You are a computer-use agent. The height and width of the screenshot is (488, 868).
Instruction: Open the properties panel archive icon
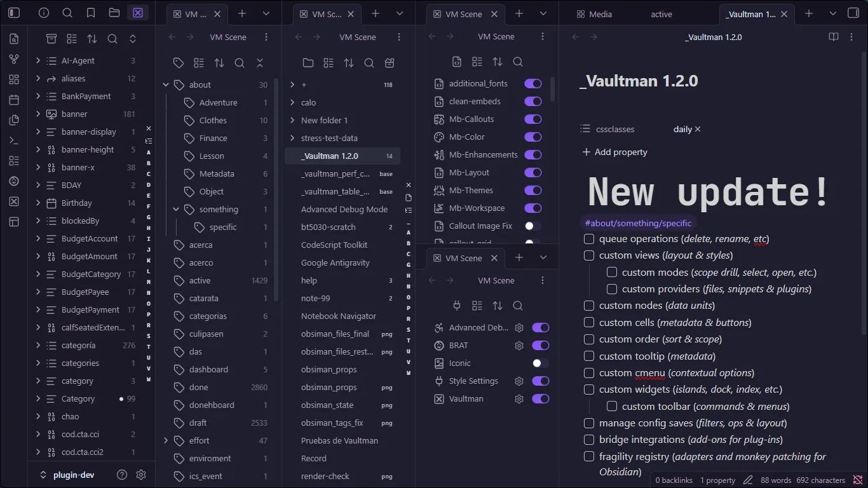[x=51, y=39]
